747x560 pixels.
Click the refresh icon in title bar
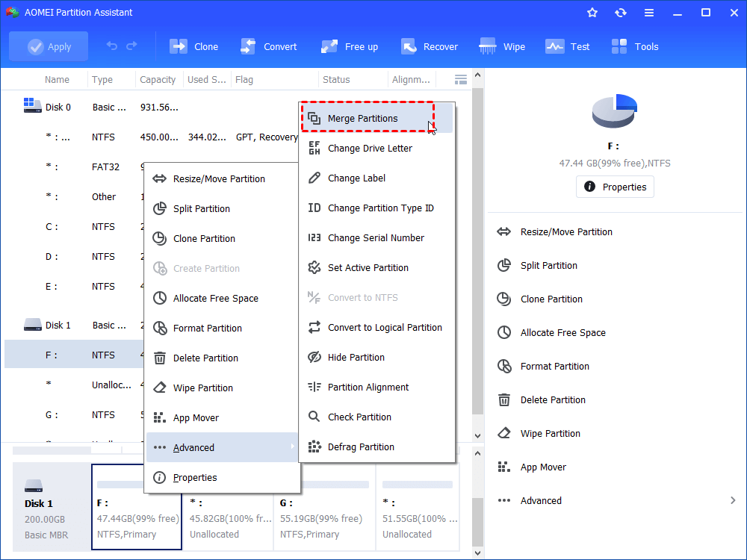[620, 13]
